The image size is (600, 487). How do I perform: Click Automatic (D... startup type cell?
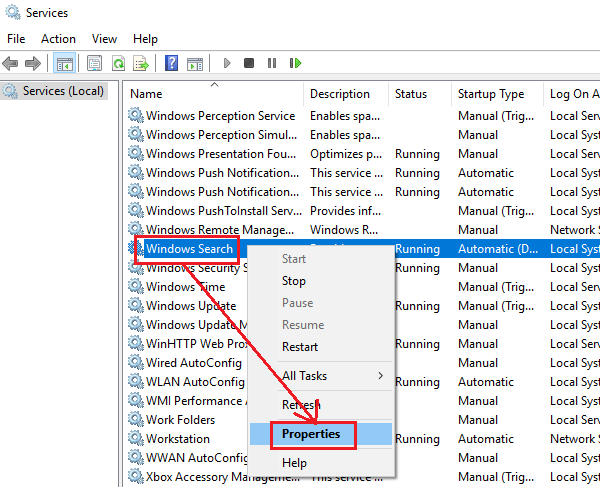[498, 249]
